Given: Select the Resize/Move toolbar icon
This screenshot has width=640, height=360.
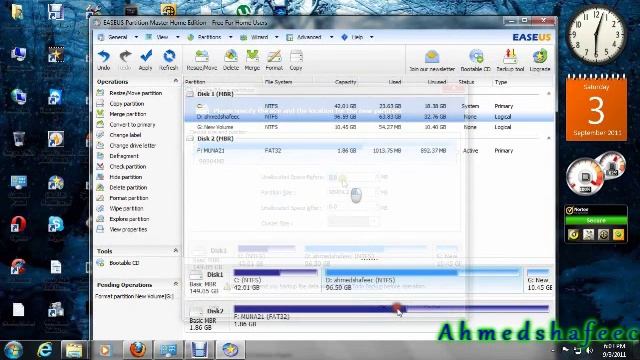Looking at the screenshot, I should (202, 60).
